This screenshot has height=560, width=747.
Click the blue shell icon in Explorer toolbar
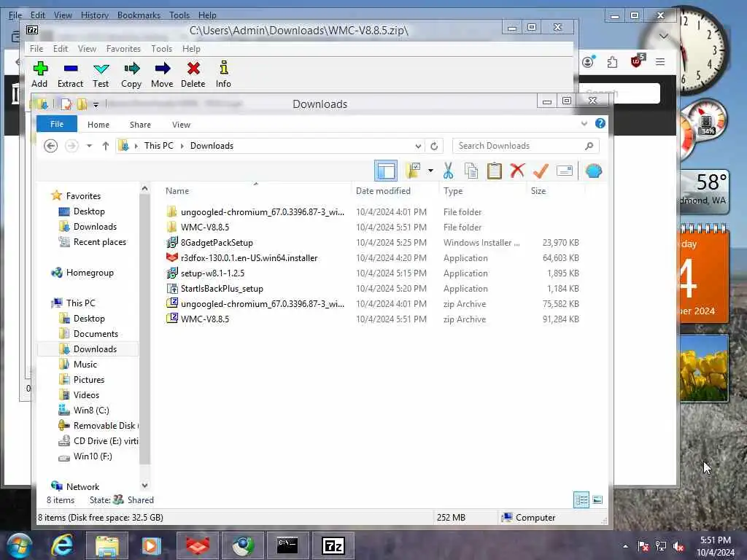[x=594, y=171]
